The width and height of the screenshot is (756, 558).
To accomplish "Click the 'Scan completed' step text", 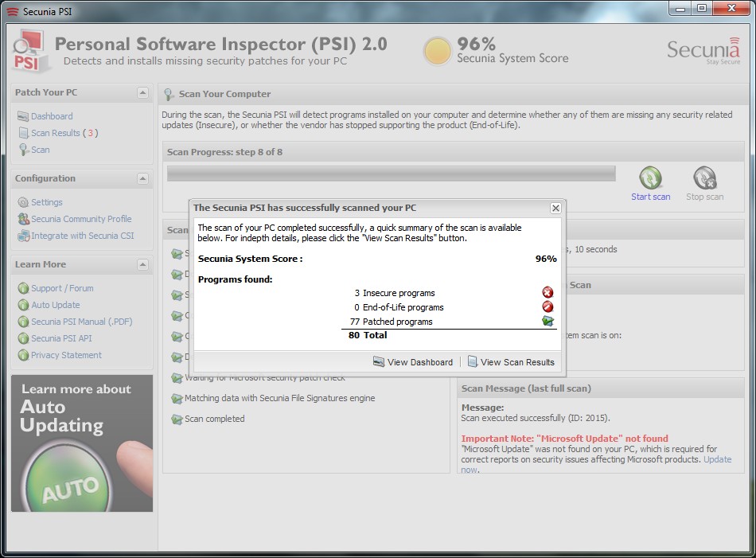I will (x=215, y=419).
